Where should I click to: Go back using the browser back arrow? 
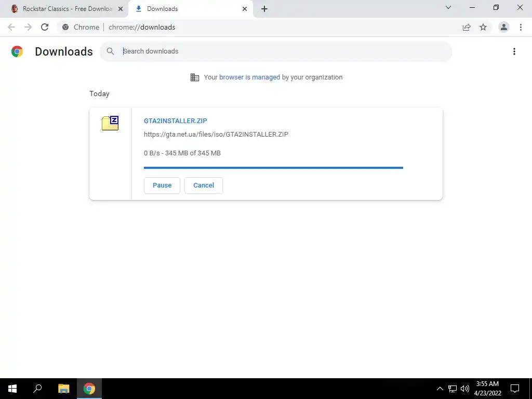[x=11, y=27]
